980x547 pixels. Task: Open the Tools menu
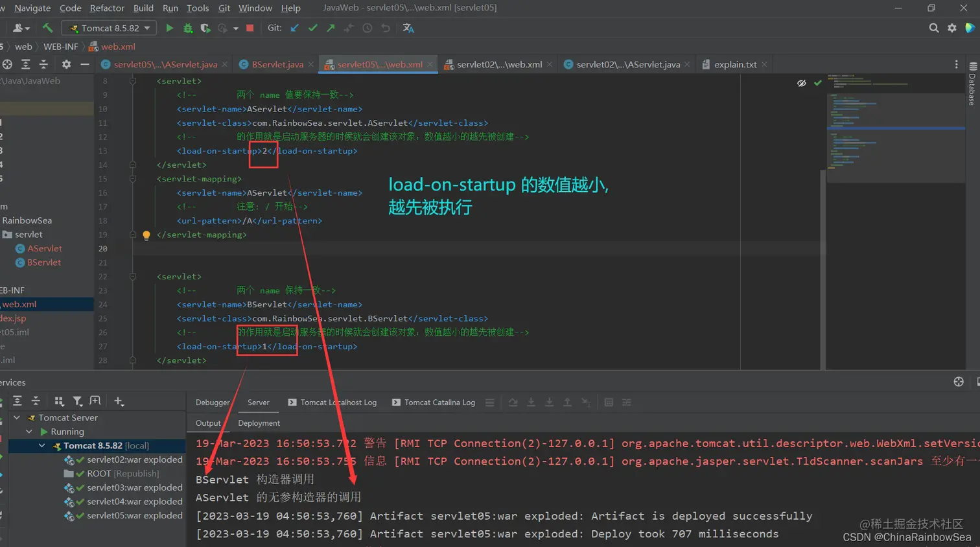click(198, 8)
